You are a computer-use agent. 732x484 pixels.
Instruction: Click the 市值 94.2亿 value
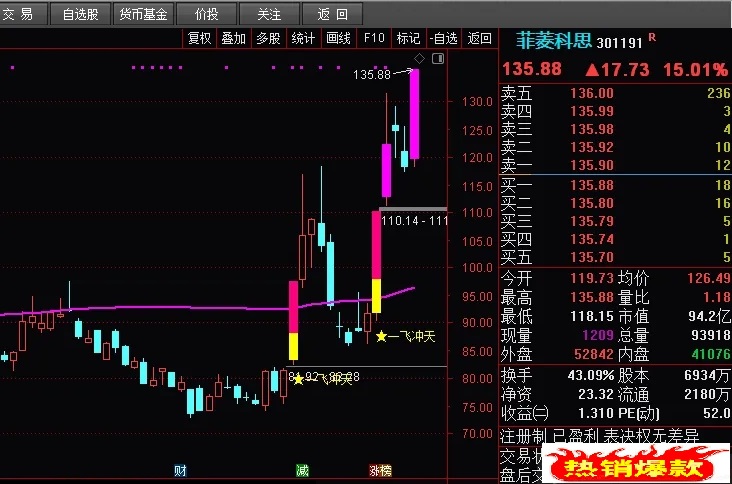pyautogui.click(x=709, y=316)
